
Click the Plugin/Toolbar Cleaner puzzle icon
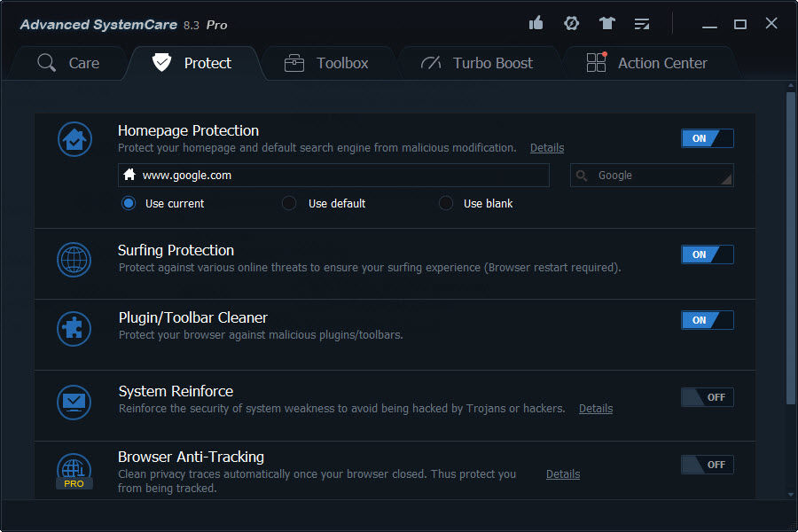pos(74,329)
